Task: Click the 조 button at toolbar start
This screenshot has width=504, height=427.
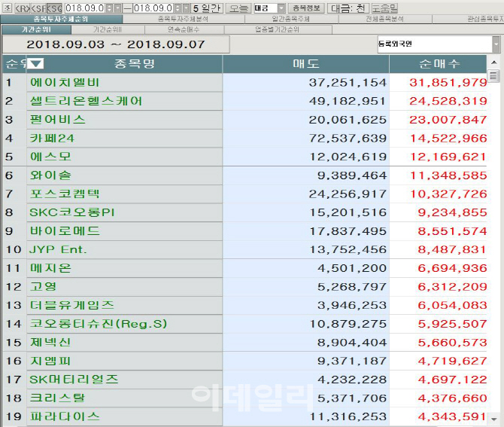Action: pos(7,8)
